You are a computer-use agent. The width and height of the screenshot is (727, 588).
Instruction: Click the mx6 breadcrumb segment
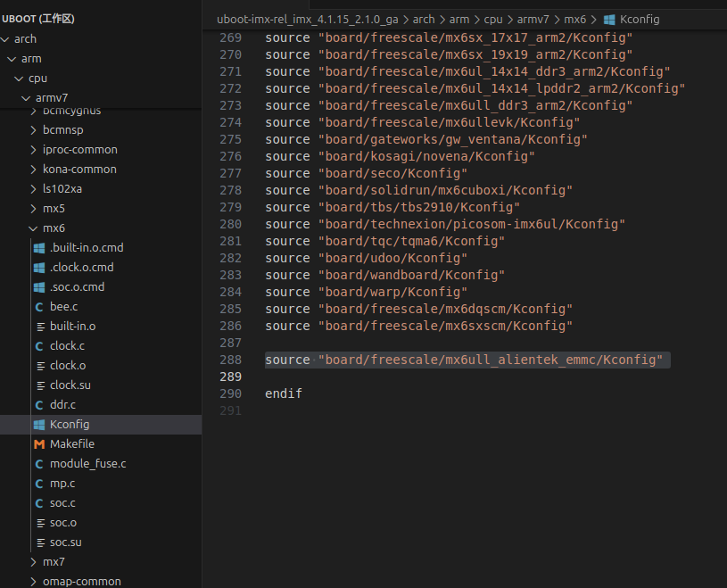pos(575,20)
